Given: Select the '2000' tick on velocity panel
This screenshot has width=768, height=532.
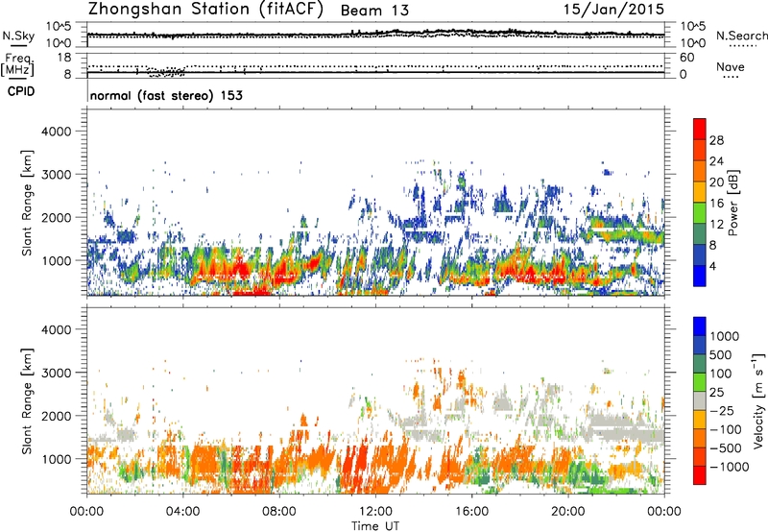Looking at the screenshot, I should [x=56, y=416].
